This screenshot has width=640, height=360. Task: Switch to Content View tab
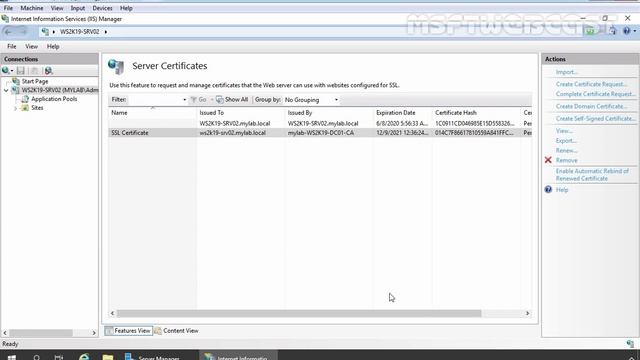coord(176,331)
